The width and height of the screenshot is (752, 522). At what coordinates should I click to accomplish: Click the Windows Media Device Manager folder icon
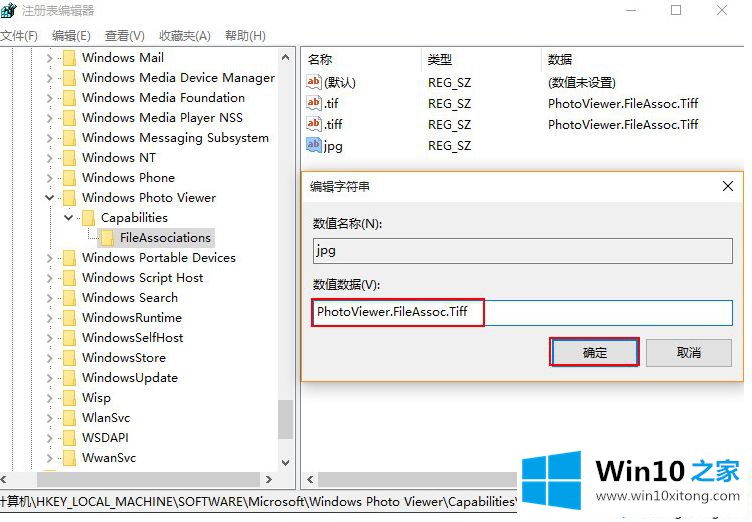(70, 78)
